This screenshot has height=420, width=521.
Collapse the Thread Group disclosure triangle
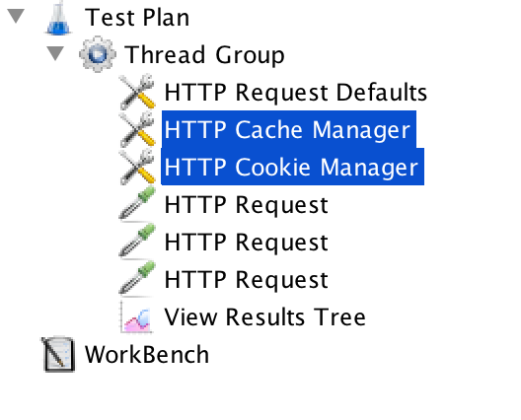click(x=55, y=53)
